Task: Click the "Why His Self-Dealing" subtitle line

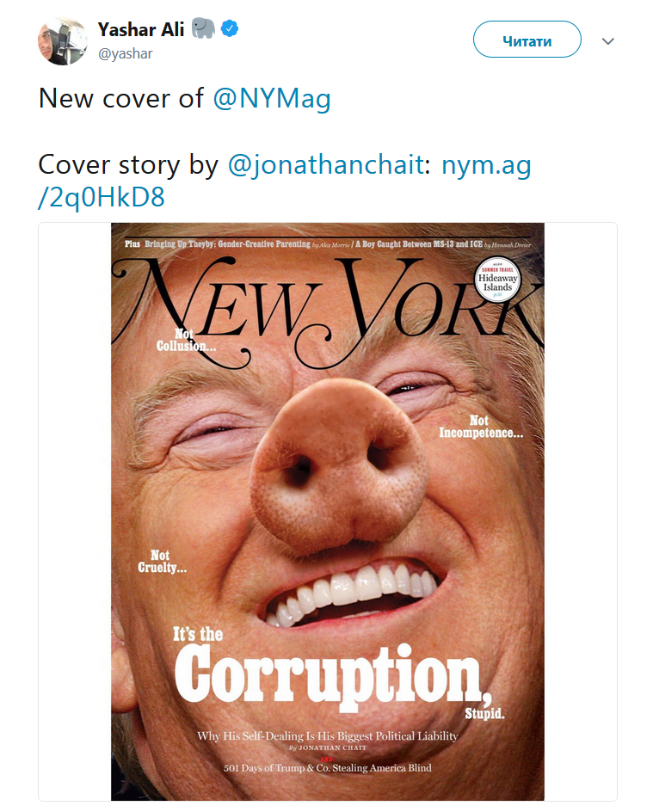Action: pos(327,735)
